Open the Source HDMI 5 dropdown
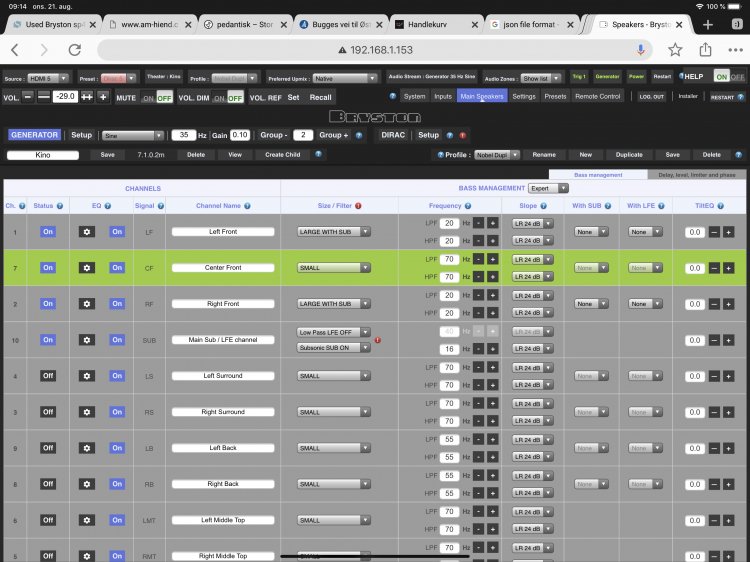Screen dimensions: 750x562 [x=48, y=78]
